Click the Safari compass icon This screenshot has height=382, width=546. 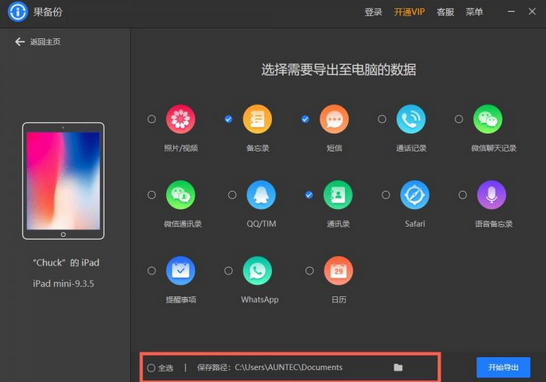tap(415, 195)
